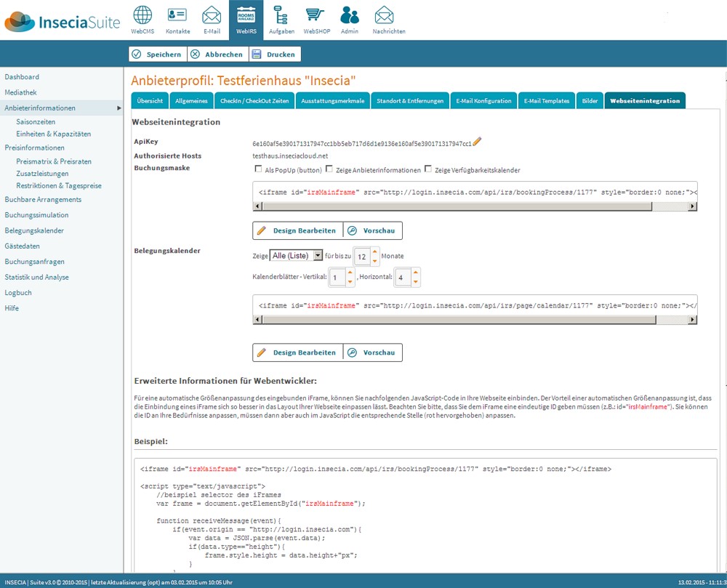
Task: Open the Kontakte module
Action: (x=177, y=20)
